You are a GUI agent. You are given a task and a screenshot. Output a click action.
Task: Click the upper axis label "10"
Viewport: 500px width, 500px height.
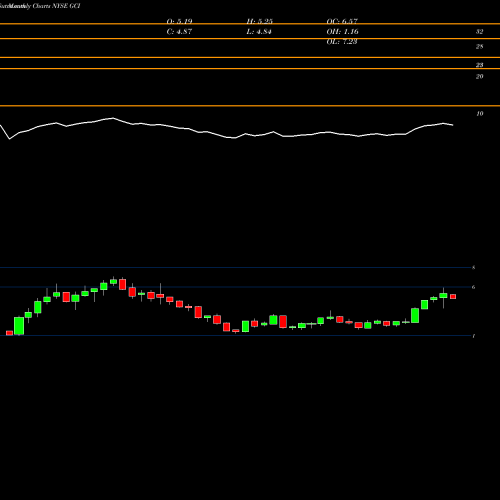pos(479,114)
